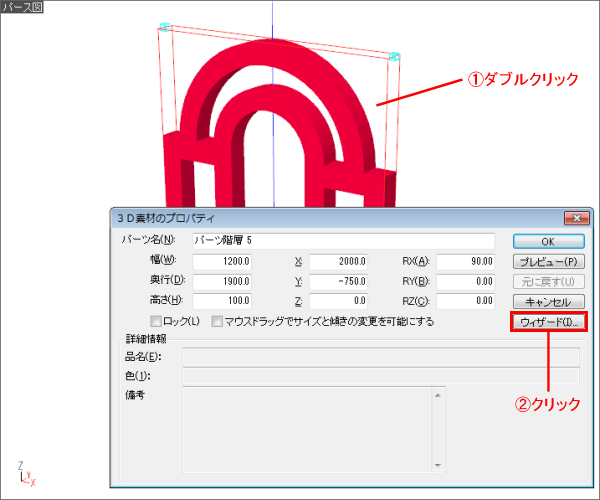The image size is (600, 500).
Task: Click the キャンセル button
Action: [547, 301]
